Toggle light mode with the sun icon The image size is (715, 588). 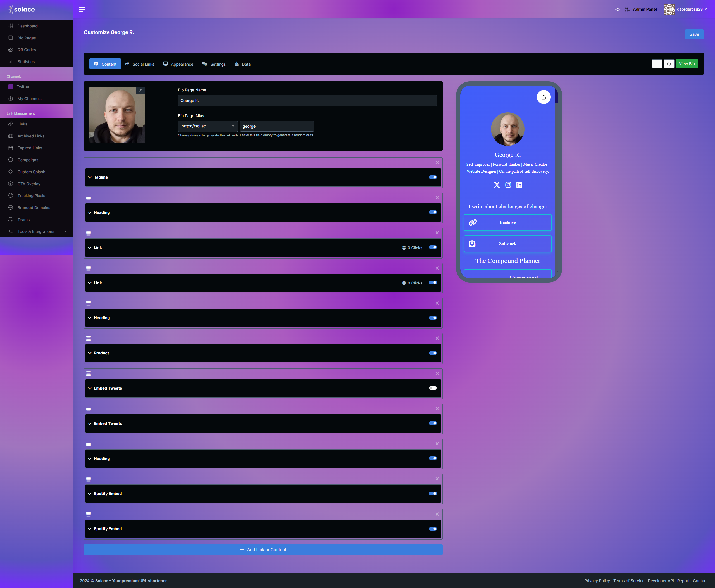[x=618, y=10]
